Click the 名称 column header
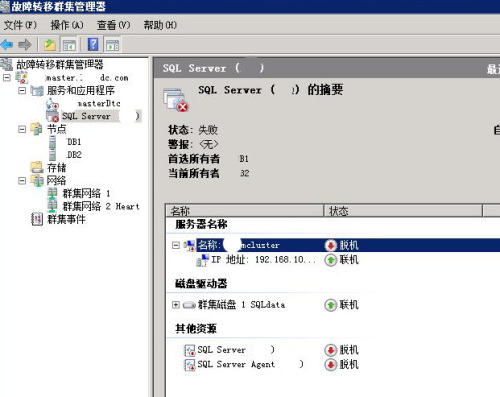The image size is (500, 397). coord(244,211)
